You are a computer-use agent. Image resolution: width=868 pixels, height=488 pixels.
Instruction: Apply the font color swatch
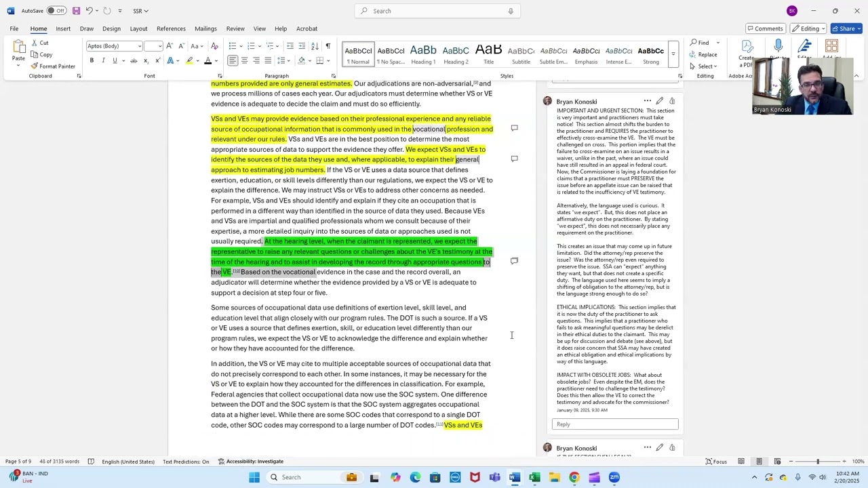pos(208,61)
